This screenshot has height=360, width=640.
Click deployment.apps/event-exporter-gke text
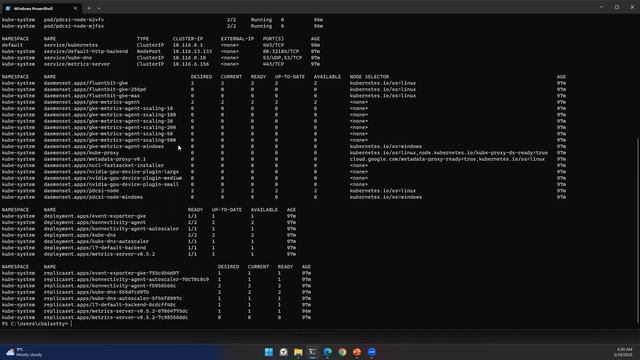(x=95, y=216)
